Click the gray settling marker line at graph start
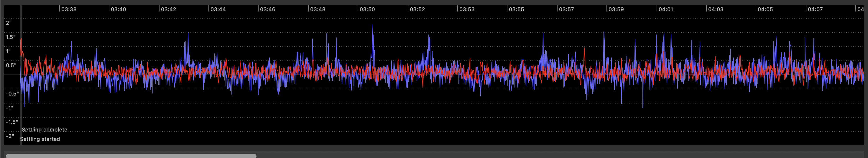The image size is (868, 158). click(21, 75)
